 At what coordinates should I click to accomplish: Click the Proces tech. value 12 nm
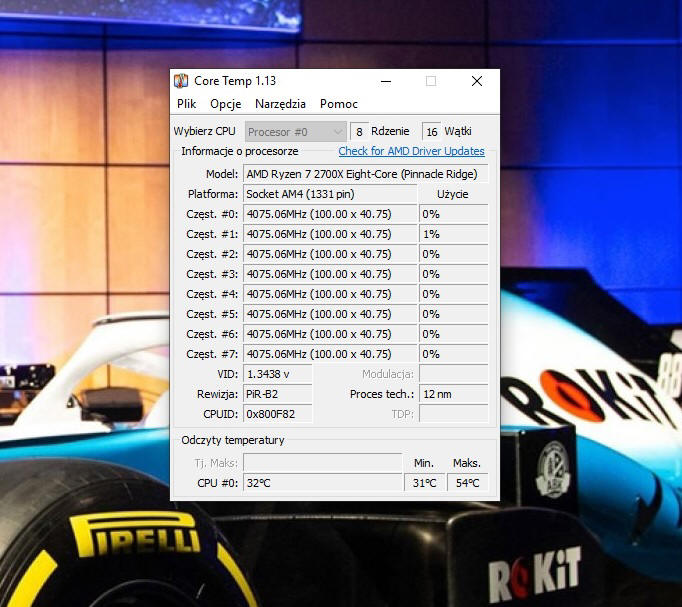(x=453, y=394)
